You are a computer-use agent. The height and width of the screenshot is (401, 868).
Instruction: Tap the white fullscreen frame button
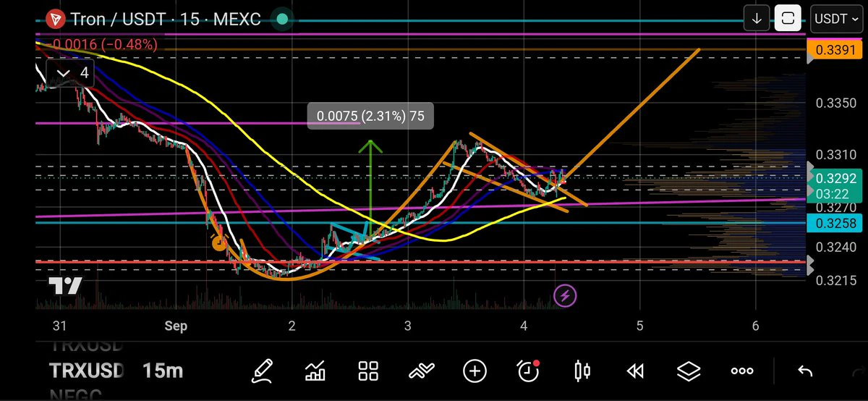(x=788, y=19)
